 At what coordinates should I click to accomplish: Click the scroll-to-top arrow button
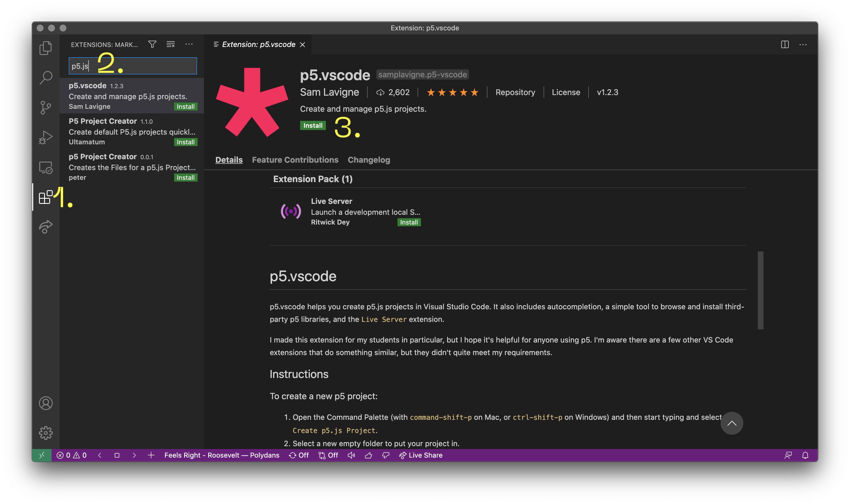[731, 423]
